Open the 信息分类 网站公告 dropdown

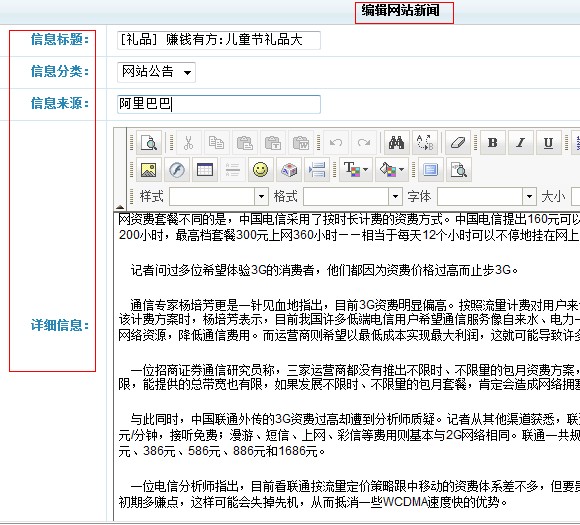pyautogui.click(x=156, y=72)
